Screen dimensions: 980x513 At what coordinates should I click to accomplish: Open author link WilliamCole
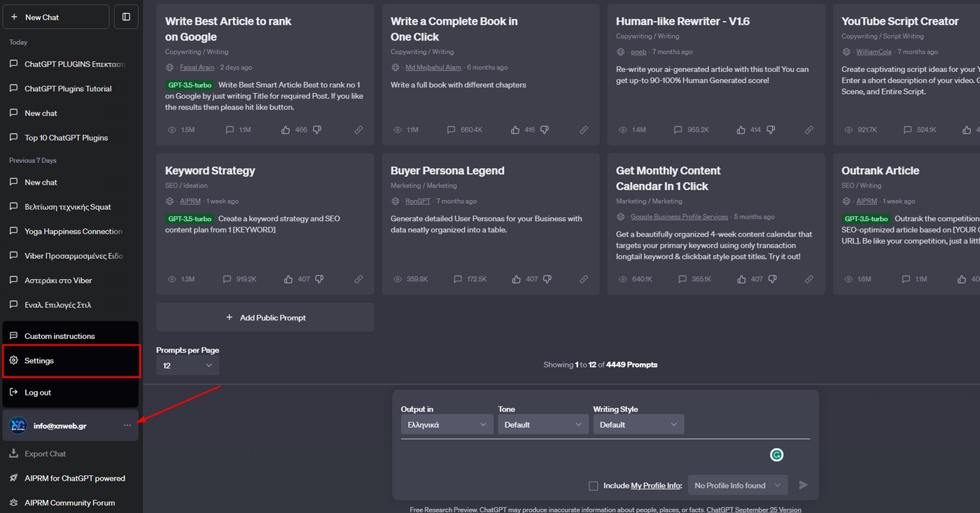pos(874,52)
